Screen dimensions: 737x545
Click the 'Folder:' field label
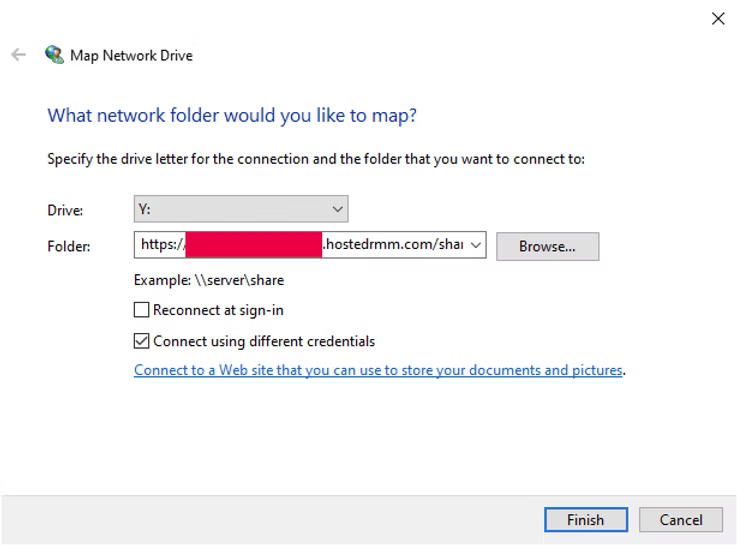[x=69, y=246]
